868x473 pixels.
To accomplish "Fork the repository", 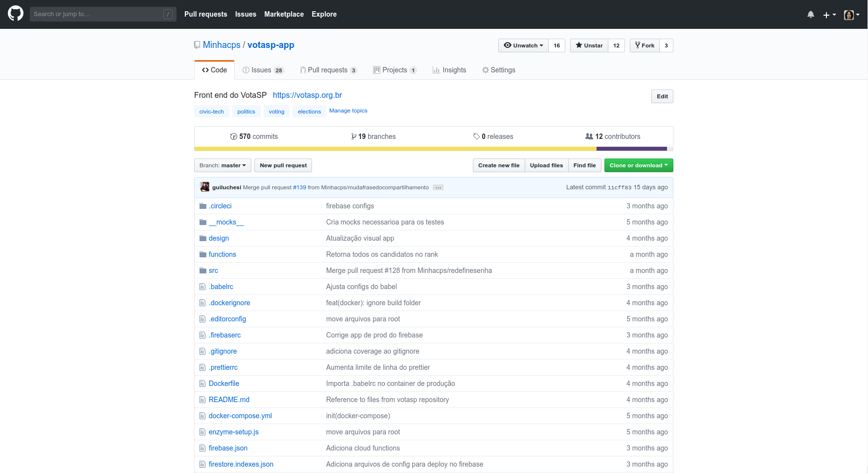I will 645,45.
